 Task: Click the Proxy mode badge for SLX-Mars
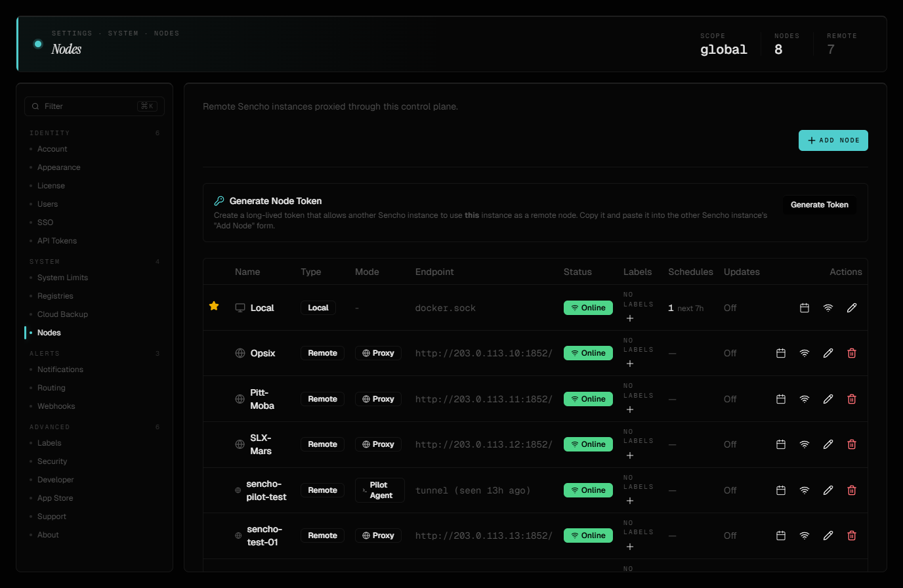(x=378, y=444)
